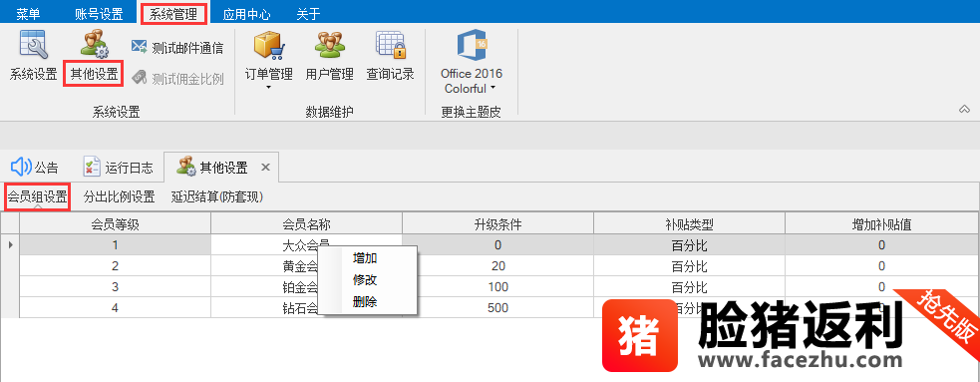Open 其他设置 users gear icon
This screenshot has width=980, height=382.
94,45
